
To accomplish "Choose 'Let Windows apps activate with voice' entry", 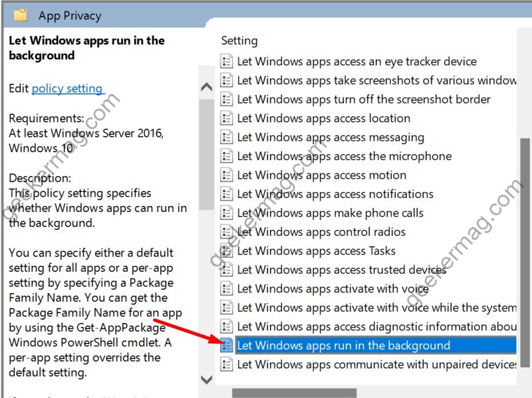I will click(x=333, y=289).
